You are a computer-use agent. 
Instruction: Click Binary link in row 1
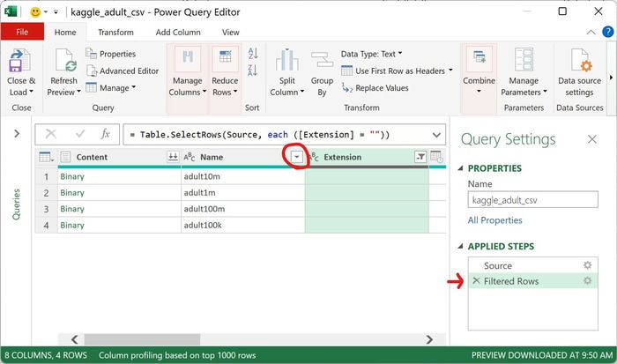pos(72,176)
